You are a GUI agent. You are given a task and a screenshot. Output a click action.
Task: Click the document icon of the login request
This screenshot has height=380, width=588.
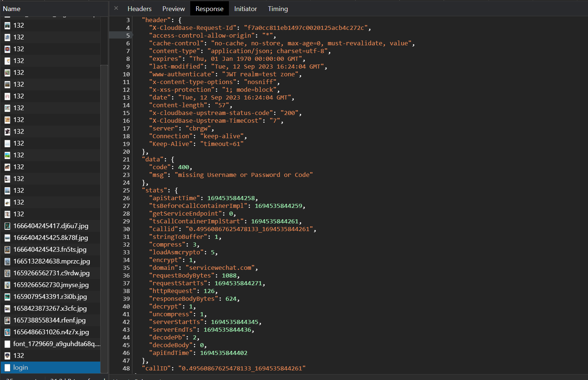pyautogui.click(x=7, y=367)
